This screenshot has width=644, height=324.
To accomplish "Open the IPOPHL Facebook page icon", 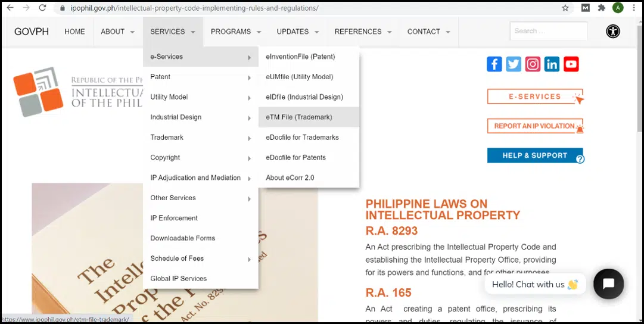I will tap(494, 64).
